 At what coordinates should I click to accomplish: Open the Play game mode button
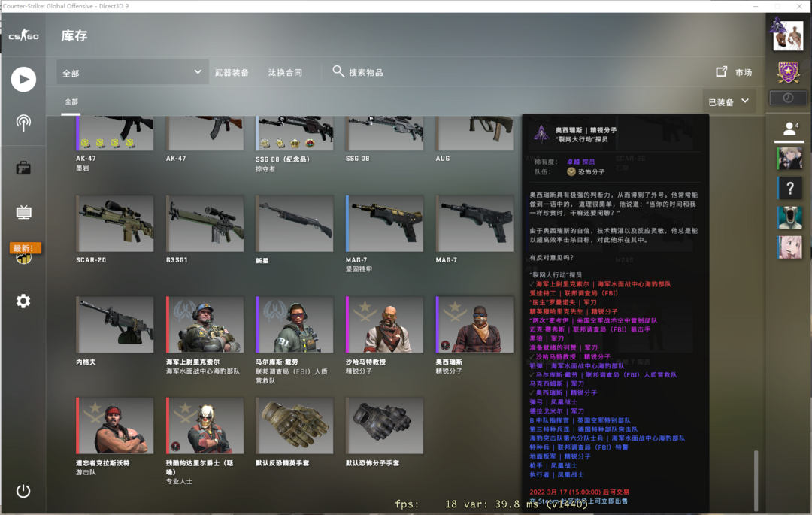click(23, 79)
